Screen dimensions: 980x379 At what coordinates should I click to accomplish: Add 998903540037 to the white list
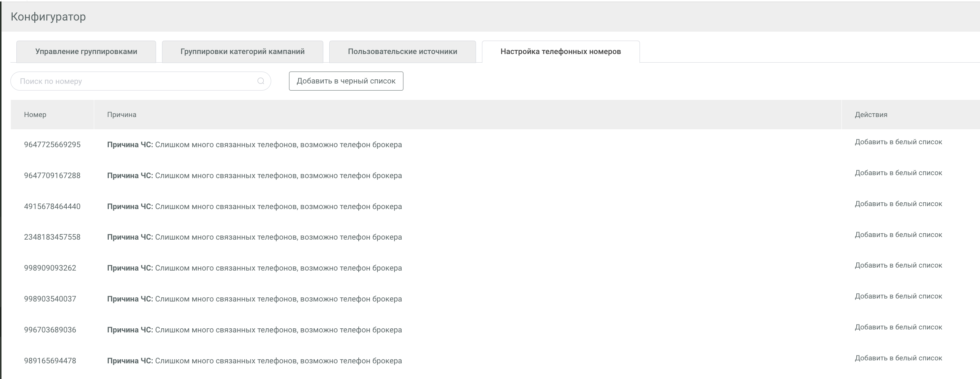[898, 296]
